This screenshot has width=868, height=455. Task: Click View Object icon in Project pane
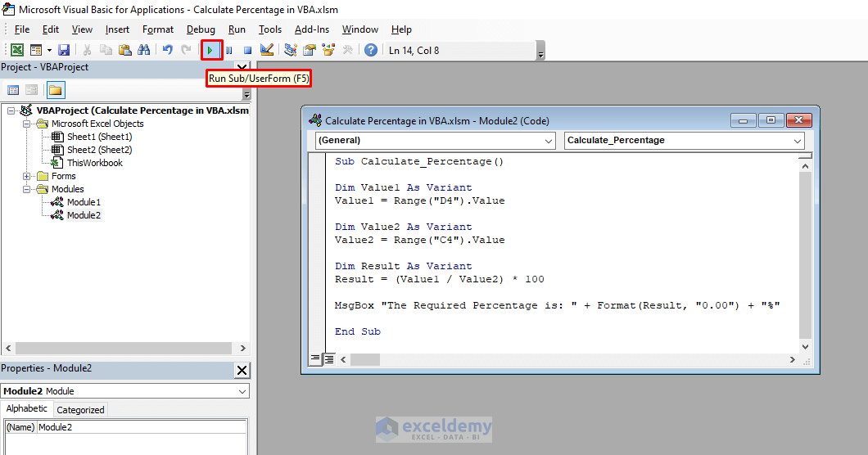point(32,90)
